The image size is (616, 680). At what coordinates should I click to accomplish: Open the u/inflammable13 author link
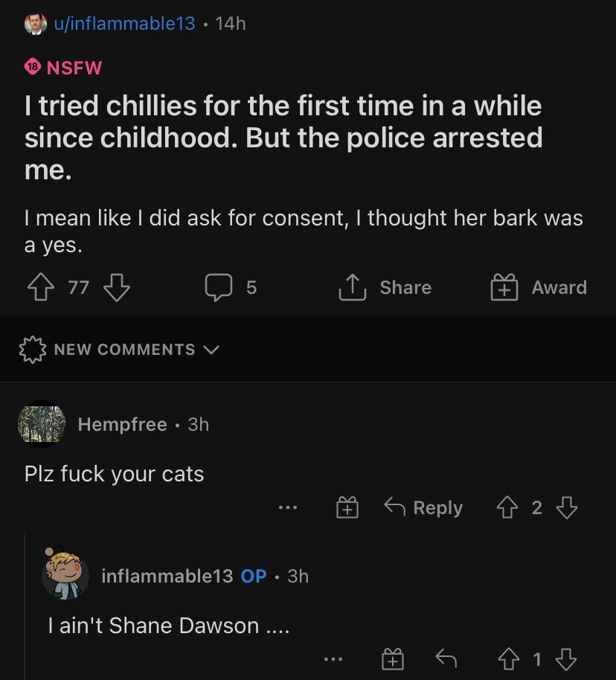pyautogui.click(x=123, y=24)
